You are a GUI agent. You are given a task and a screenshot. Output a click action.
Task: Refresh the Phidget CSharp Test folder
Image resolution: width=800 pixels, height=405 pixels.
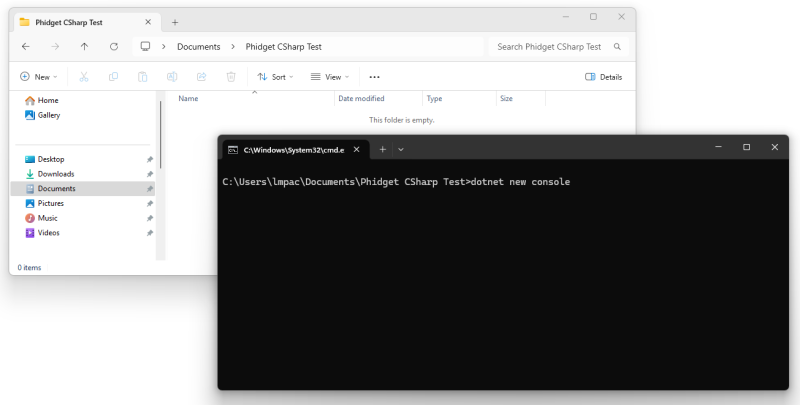point(114,46)
